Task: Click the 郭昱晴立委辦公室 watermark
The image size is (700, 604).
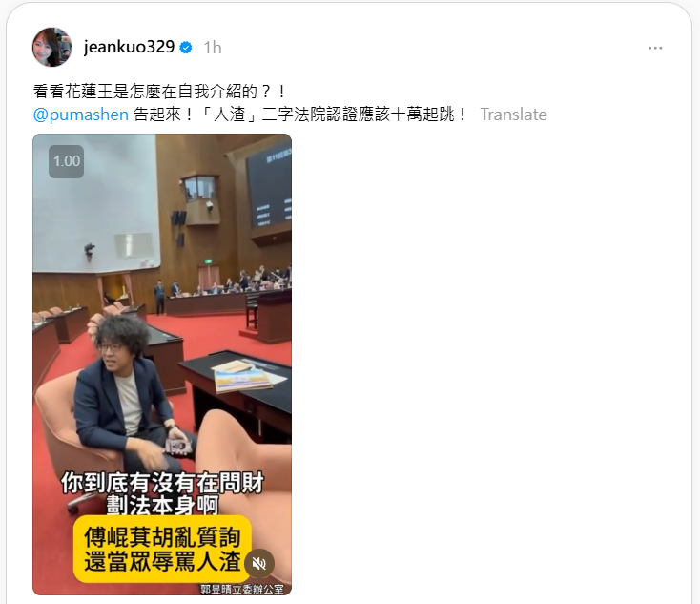Action: (x=242, y=589)
